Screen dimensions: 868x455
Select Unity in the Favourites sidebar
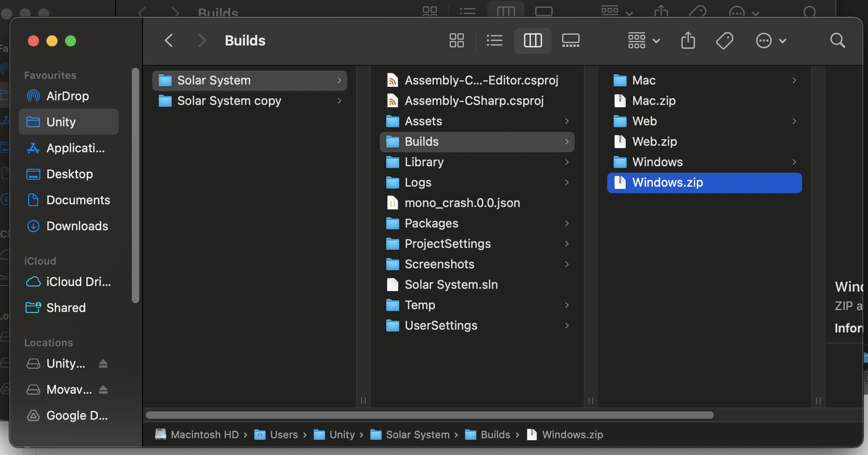[x=69, y=122]
